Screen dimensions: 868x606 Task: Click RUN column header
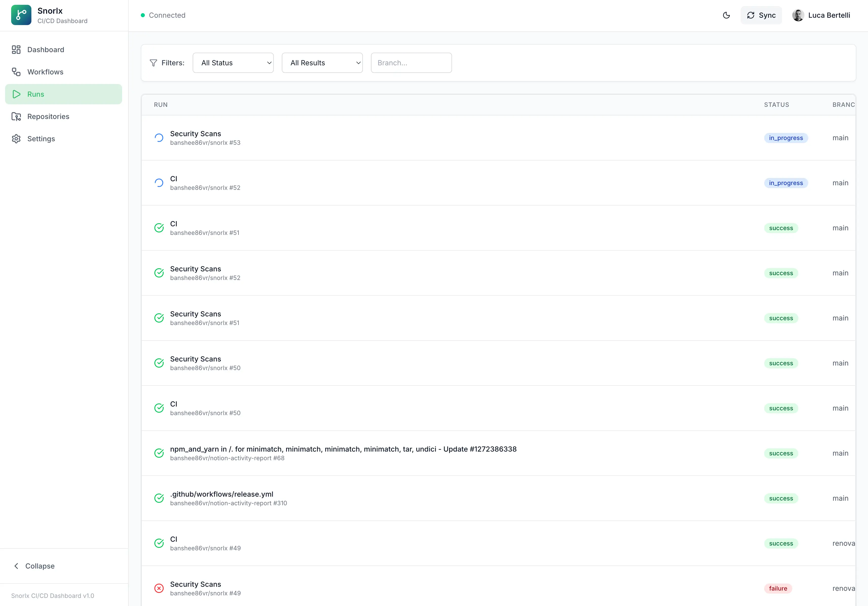click(x=161, y=105)
